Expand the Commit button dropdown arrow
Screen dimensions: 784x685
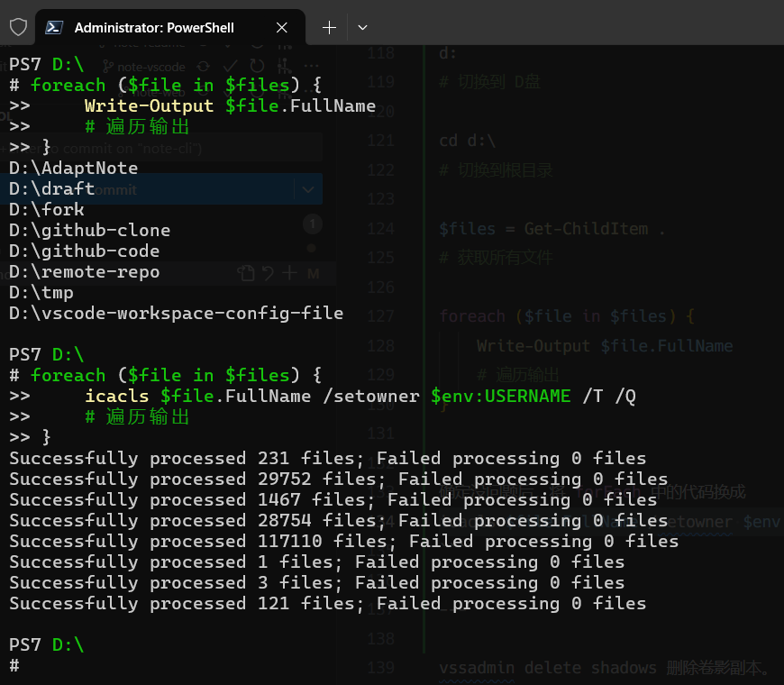pyautogui.click(x=306, y=189)
